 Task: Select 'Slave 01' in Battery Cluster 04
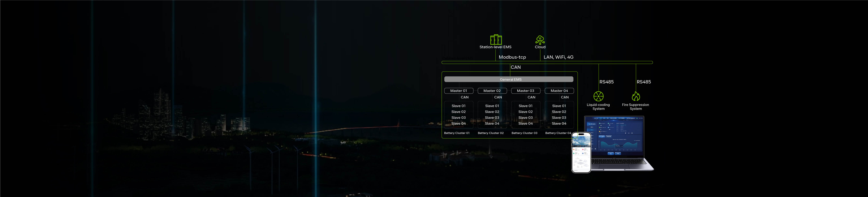[559, 106]
